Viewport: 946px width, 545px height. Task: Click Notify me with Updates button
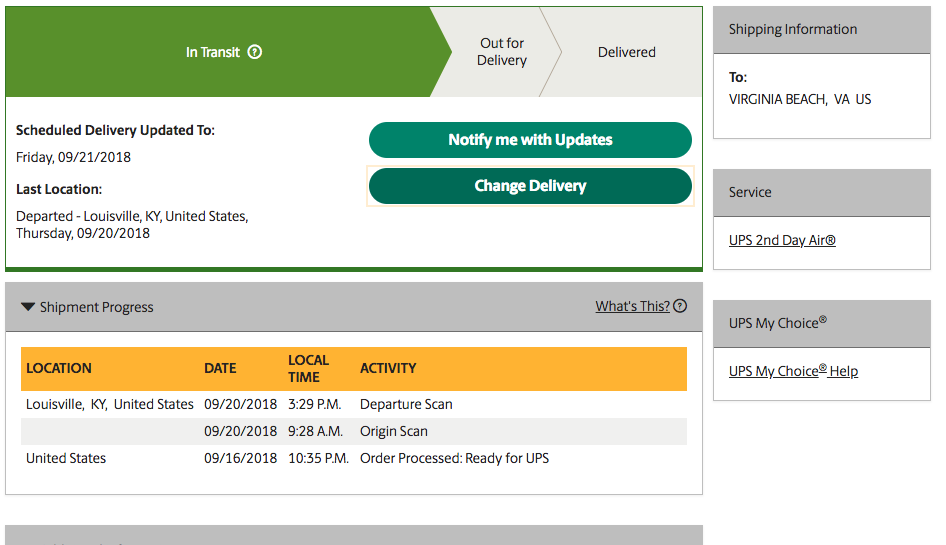click(x=530, y=140)
